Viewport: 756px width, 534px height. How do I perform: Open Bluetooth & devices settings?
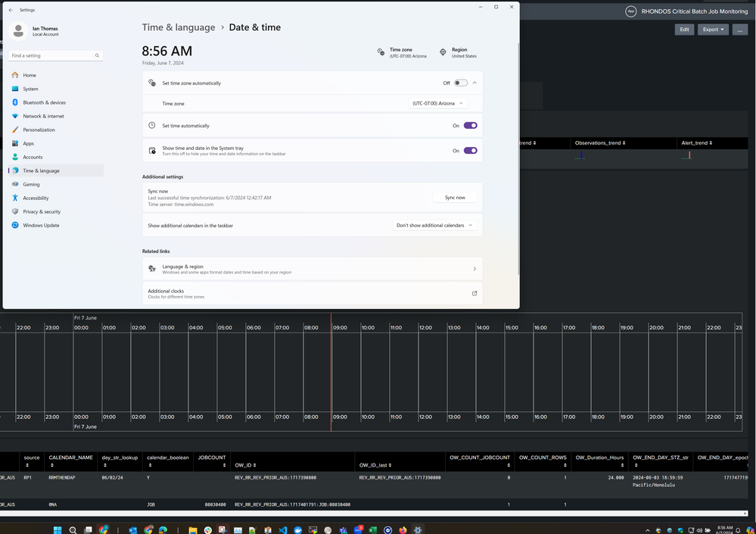coord(44,102)
